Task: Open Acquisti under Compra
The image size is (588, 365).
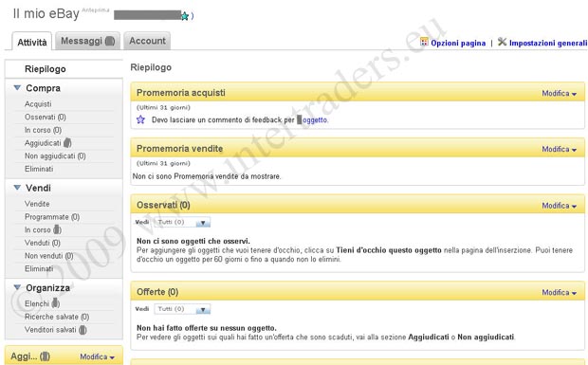Action: coord(38,104)
